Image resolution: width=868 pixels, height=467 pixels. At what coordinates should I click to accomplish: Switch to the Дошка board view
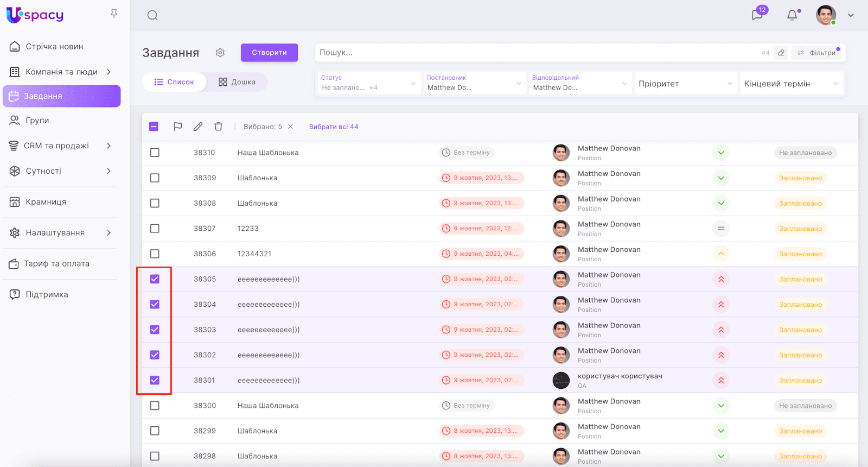(237, 82)
